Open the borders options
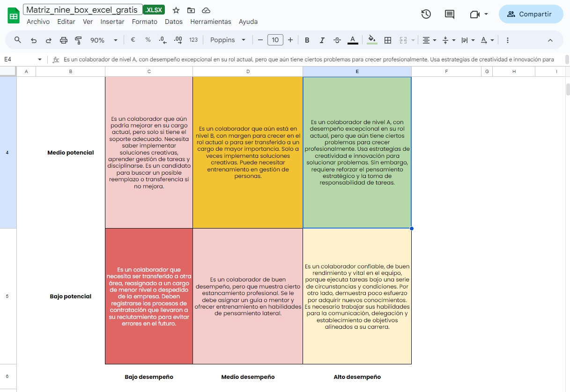Screen dimensions: 570x392 (388, 40)
